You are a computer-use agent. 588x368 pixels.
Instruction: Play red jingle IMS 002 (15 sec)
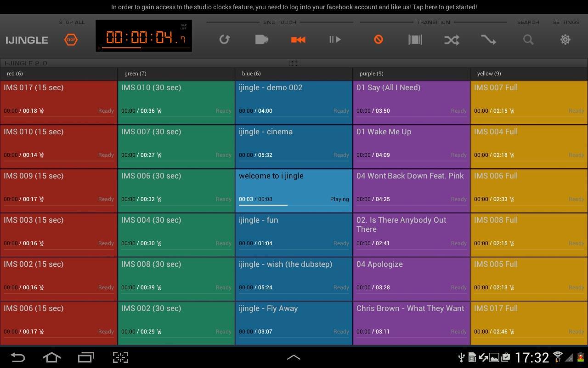(59, 279)
